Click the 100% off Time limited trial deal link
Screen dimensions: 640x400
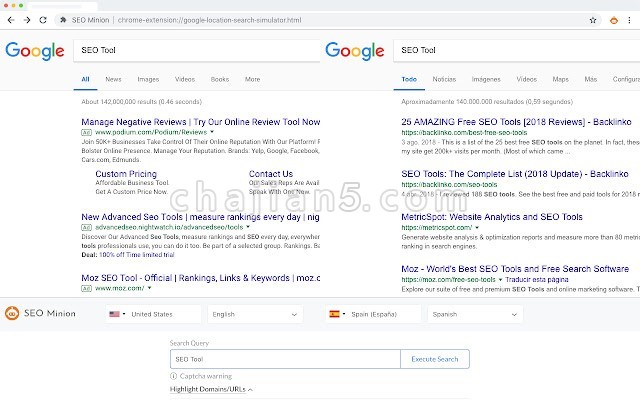[x=137, y=255]
